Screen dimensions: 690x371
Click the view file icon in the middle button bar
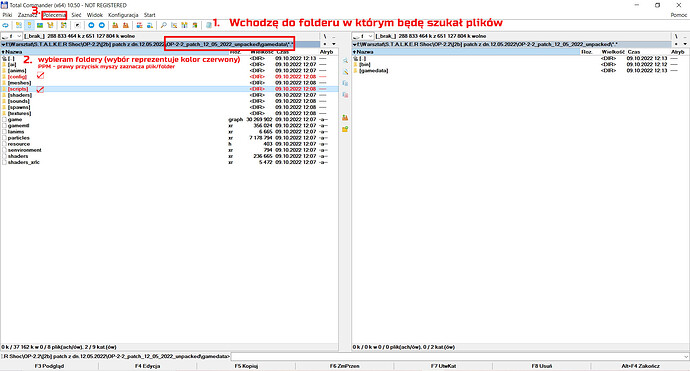[x=345, y=60]
